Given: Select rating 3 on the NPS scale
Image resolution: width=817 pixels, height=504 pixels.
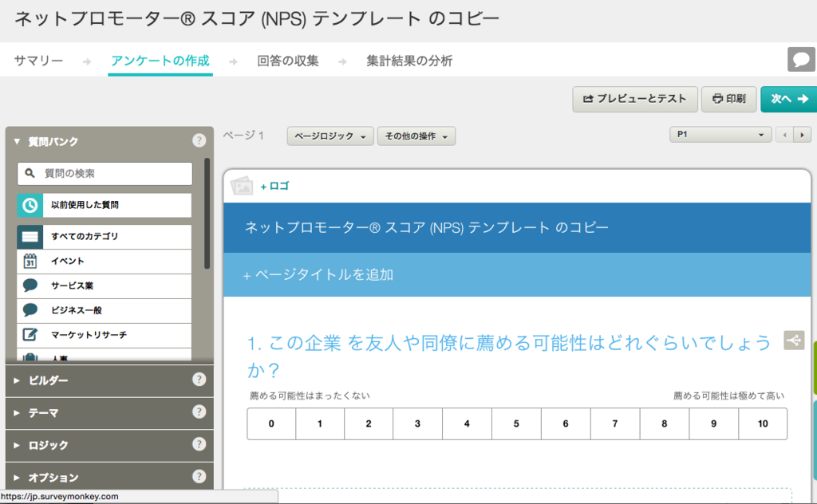Looking at the screenshot, I should tap(417, 423).
